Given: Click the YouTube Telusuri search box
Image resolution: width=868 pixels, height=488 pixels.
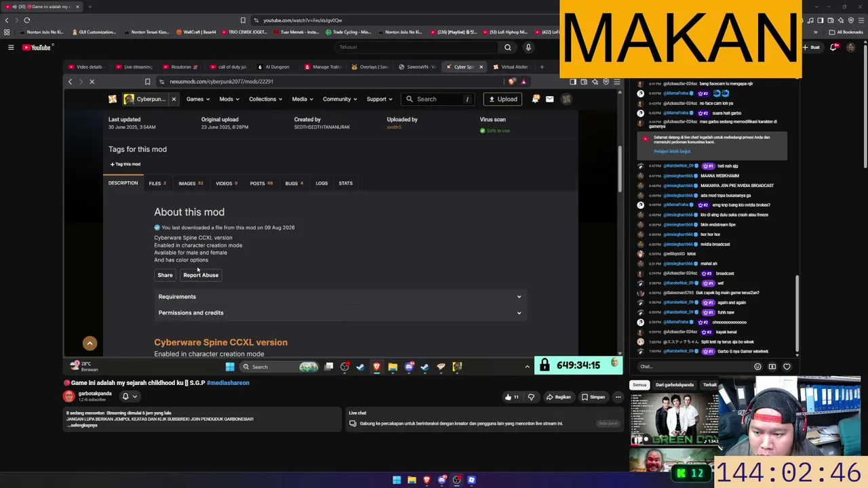Looking at the screenshot, I should click(x=418, y=47).
